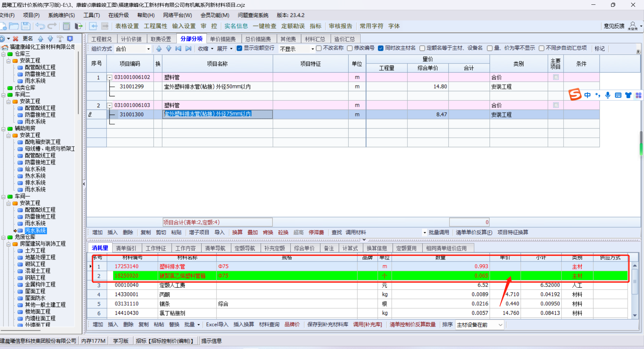Click the exit door icon in the toolbar

click(79, 26)
